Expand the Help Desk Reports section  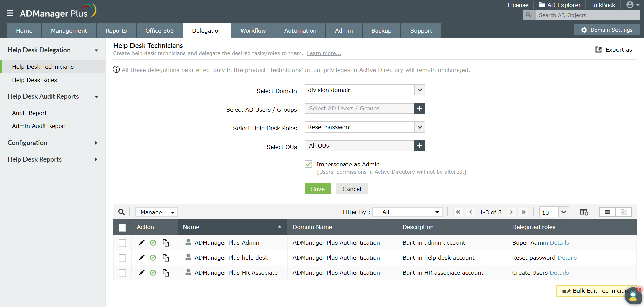pos(96,159)
